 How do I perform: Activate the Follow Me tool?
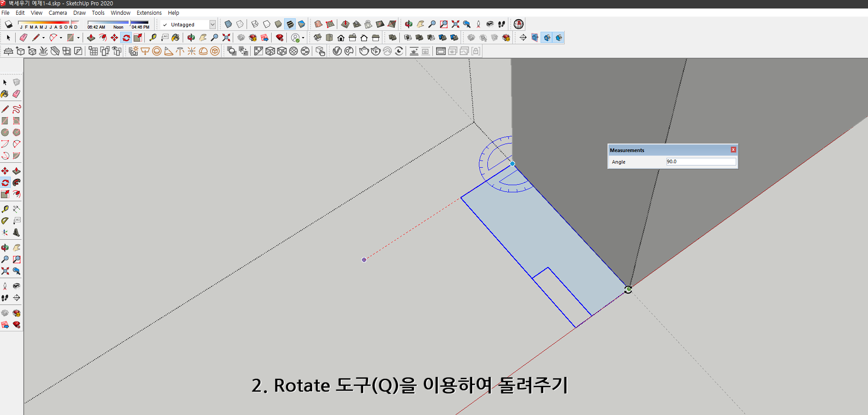point(17,182)
